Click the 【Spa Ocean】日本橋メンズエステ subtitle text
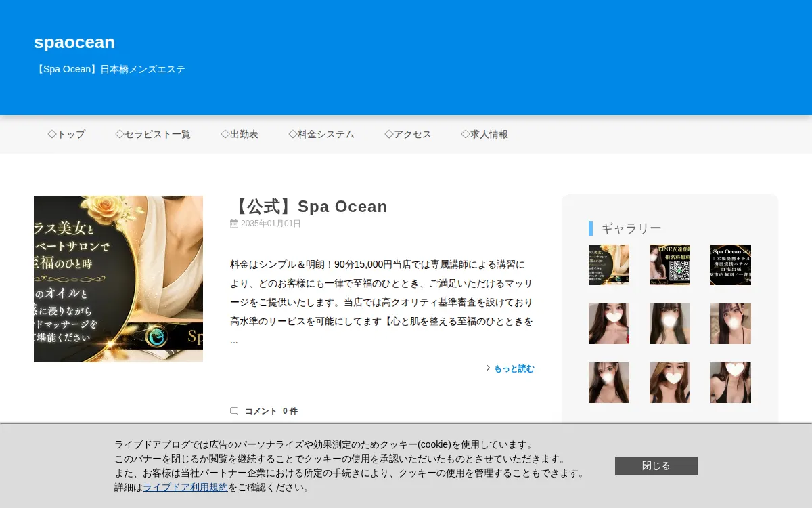This screenshot has height=508, width=812. [110, 69]
